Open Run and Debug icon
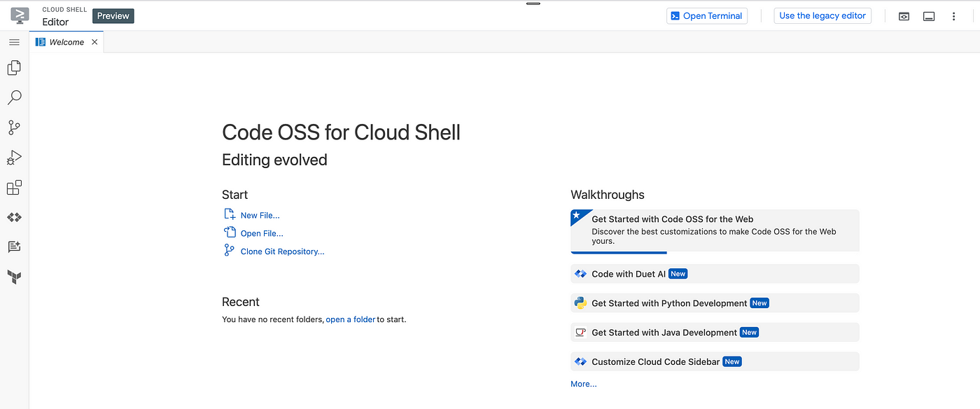The height and width of the screenshot is (409, 980). (14, 158)
